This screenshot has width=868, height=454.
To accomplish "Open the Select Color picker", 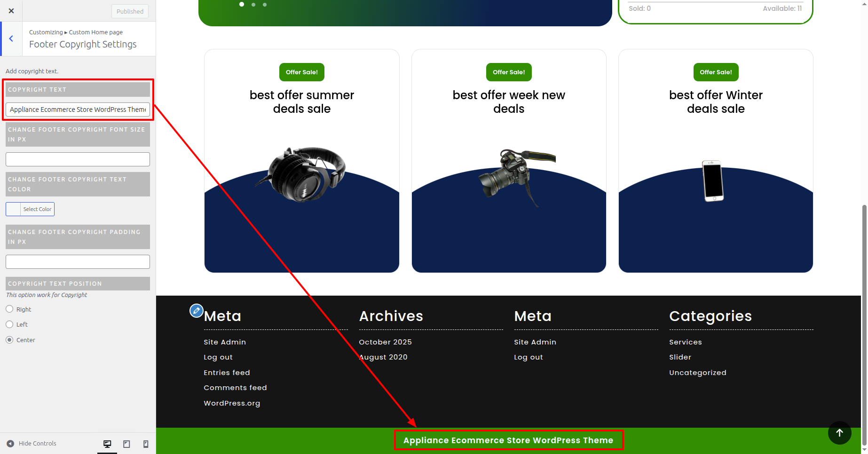I will coord(30,209).
